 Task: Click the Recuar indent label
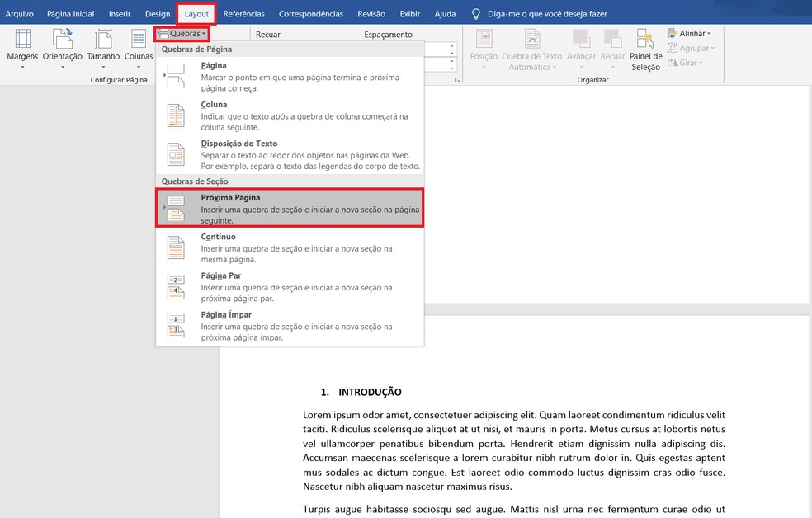click(x=267, y=35)
